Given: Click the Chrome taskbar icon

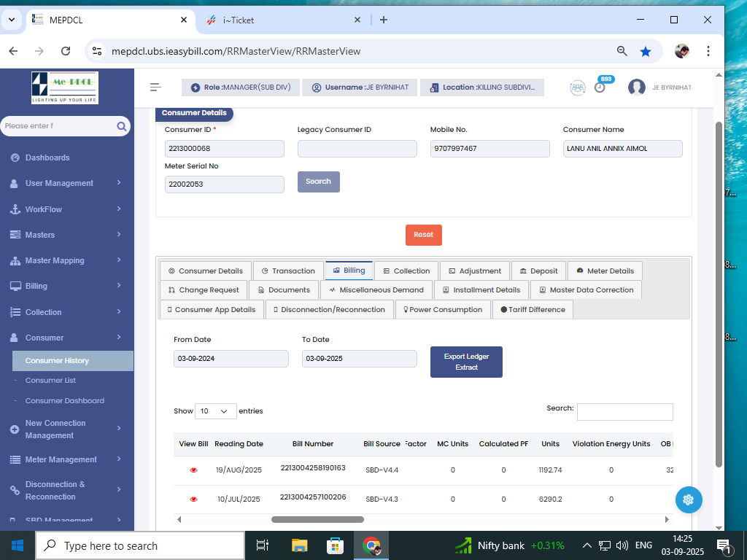Looking at the screenshot, I should pos(371,545).
